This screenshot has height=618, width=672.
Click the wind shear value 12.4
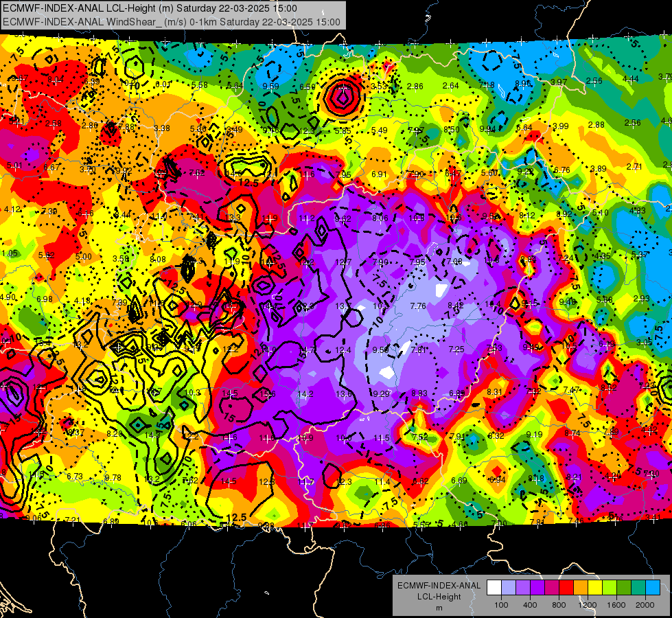343,350
